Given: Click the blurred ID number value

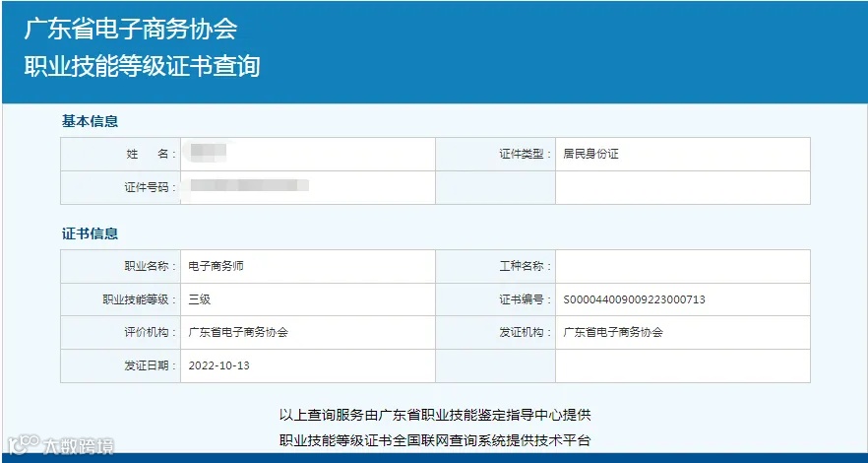Looking at the screenshot, I should tap(249, 185).
